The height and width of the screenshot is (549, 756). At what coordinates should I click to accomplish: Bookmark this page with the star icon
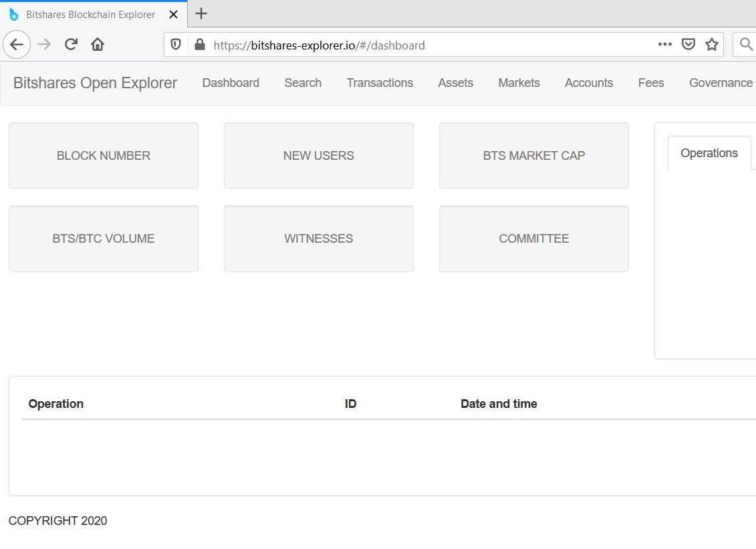click(712, 44)
